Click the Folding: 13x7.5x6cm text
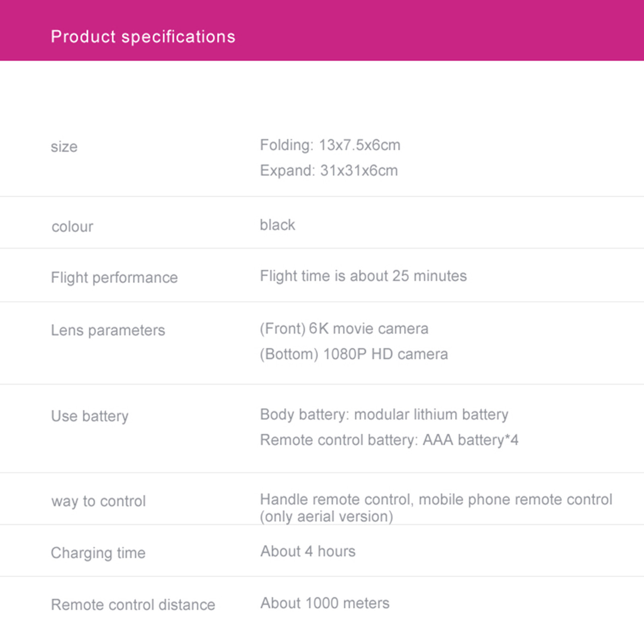This screenshot has width=644, height=644. tap(330, 145)
